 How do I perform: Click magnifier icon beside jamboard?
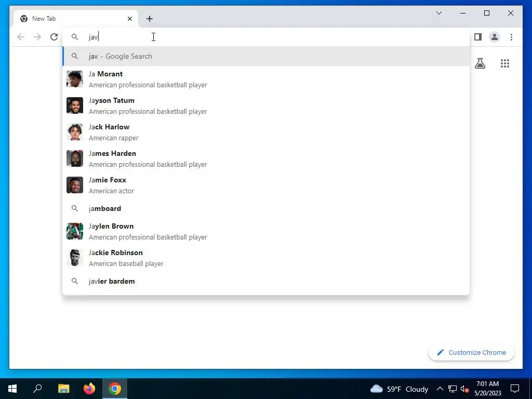coord(75,208)
